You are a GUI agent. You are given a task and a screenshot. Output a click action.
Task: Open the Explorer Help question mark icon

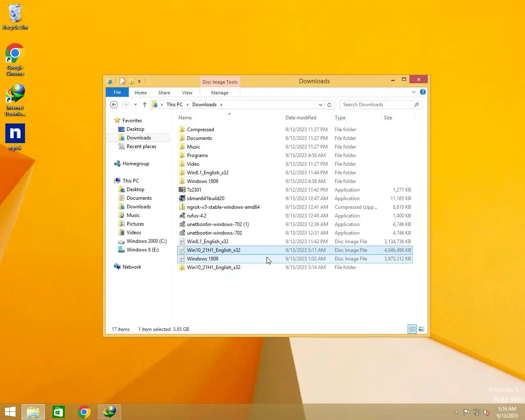coord(423,92)
